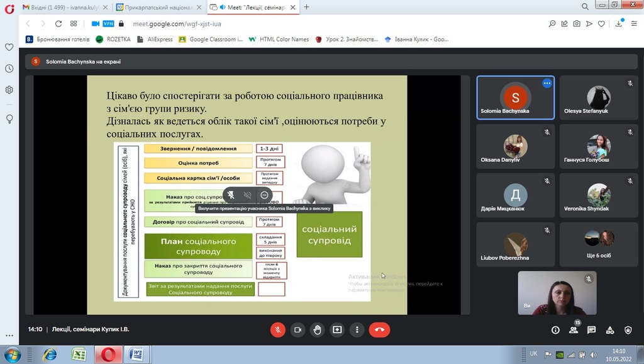
Task: Open the chat messages panel
Action: (x=591, y=330)
